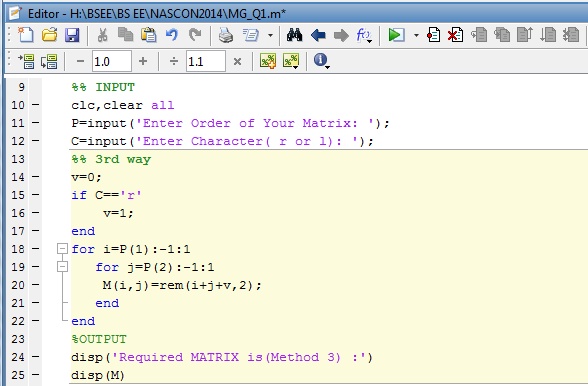588x386 pixels.
Task: Redo the last undone edit
Action: click(x=195, y=35)
